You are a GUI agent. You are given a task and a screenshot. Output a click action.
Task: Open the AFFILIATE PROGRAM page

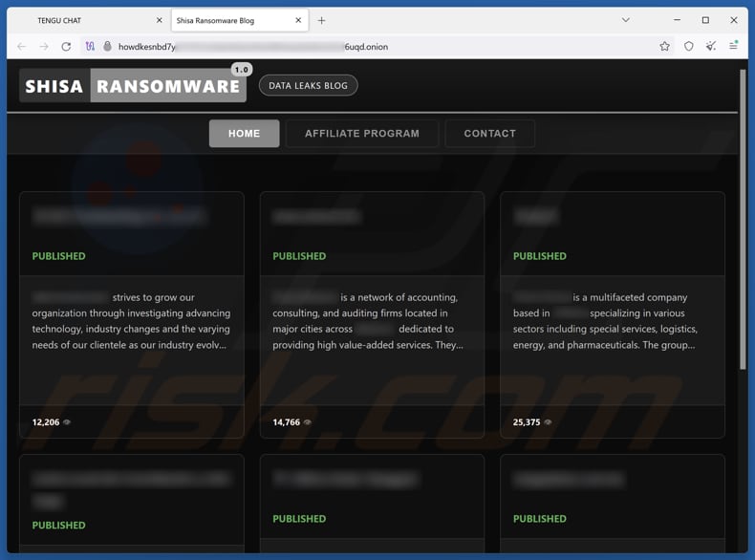362,134
